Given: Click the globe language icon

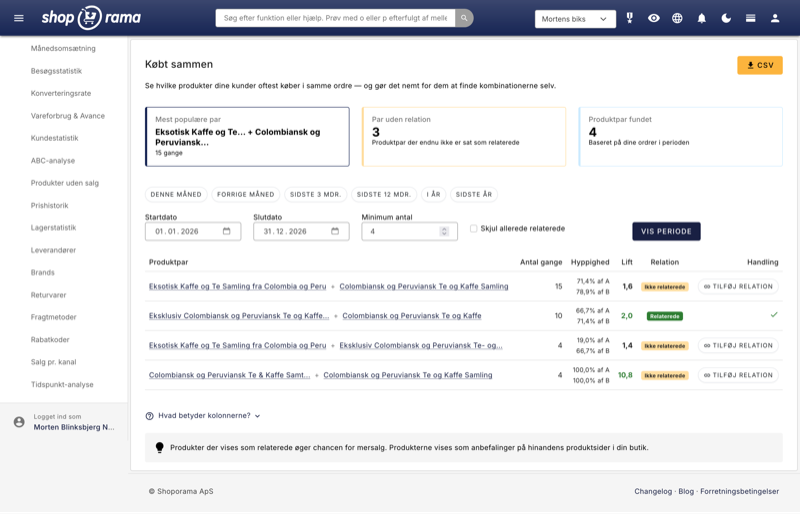Looking at the screenshot, I should (x=677, y=18).
